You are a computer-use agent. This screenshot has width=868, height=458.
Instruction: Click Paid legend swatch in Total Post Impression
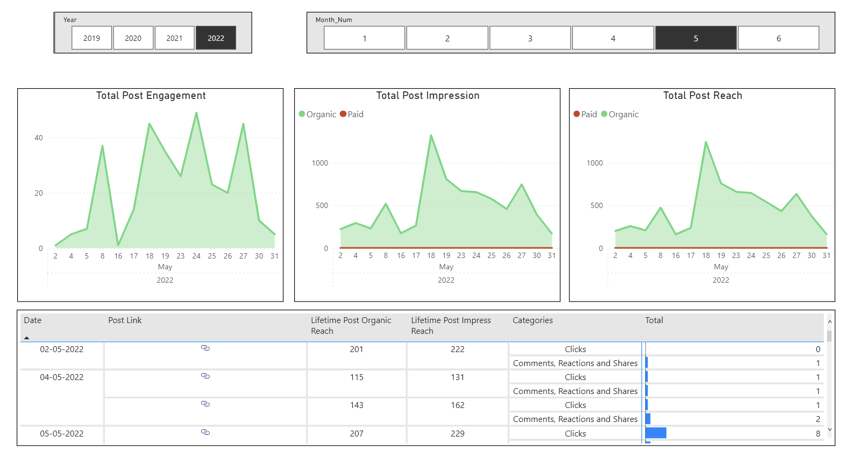pos(343,114)
